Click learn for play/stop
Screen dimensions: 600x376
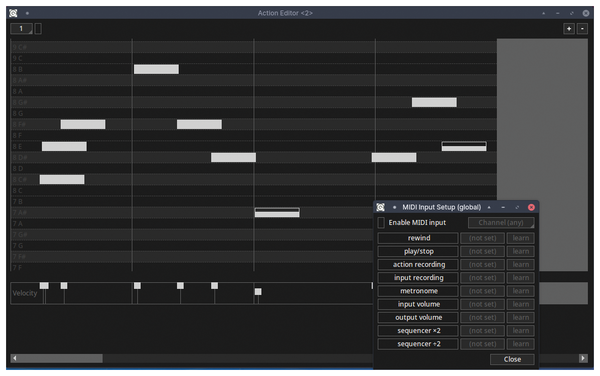(520, 251)
